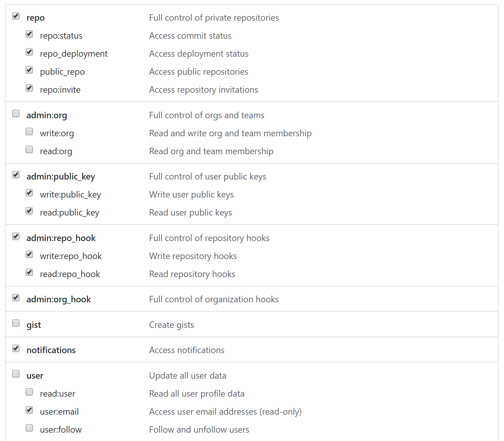This screenshot has width=504, height=441.
Task: Enable the read:org scope
Action: click(x=29, y=150)
